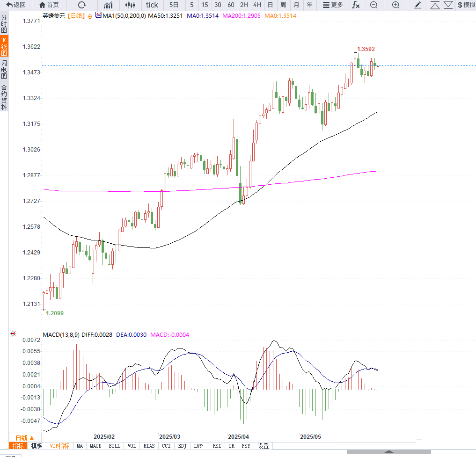This screenshot has height=457, width=476.
Task: Apply the CCI indicator
Action: [x=166, y=446]
